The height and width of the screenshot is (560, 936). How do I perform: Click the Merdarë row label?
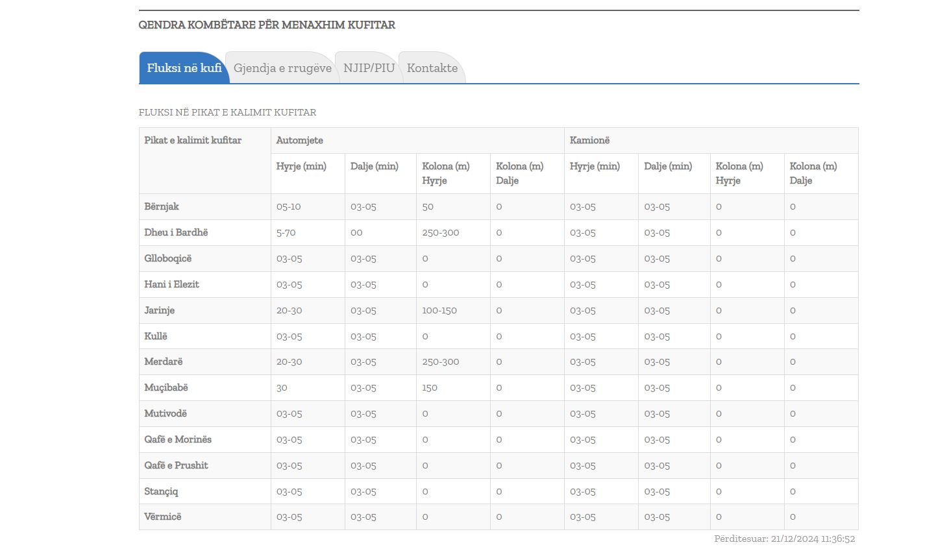tap(164, 361)
